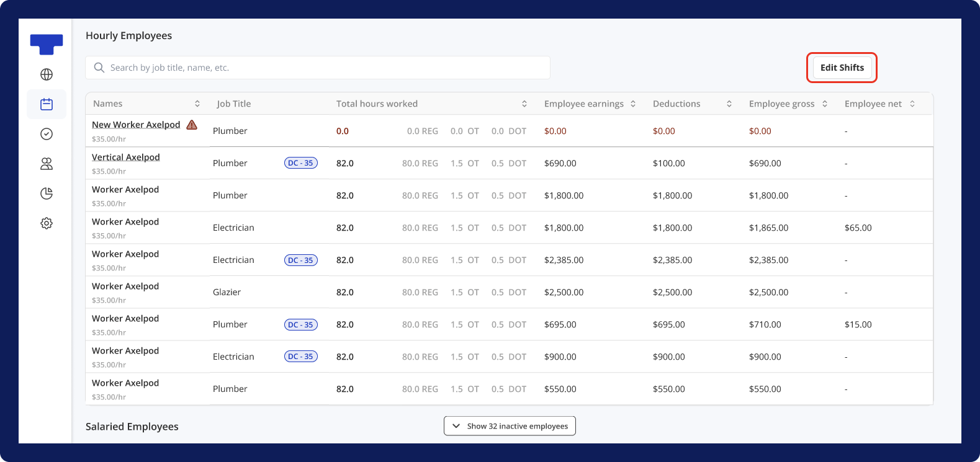Viewport: 980px width, 462px height.
Task: Click DC - 35 badge in $695.00 Plumber row
Action: click(x=301, y=324)
